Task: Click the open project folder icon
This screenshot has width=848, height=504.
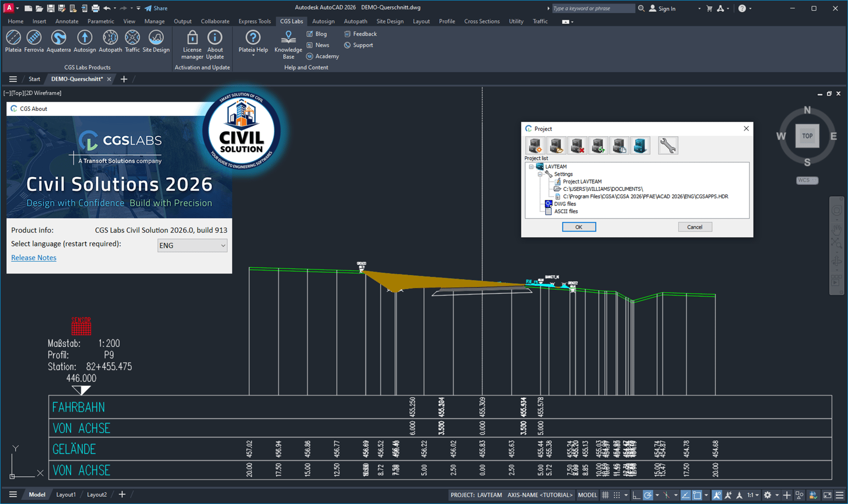Action: [x=556, y=146]
